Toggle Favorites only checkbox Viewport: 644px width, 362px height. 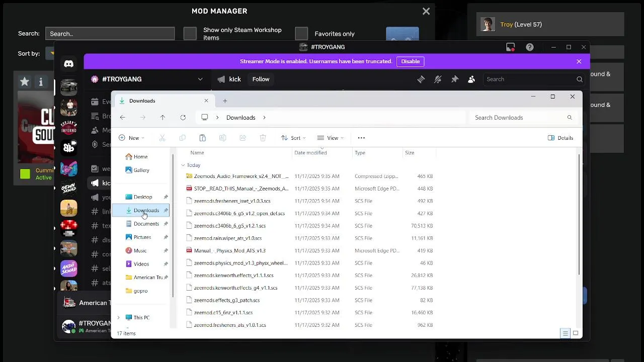point(301,34)
